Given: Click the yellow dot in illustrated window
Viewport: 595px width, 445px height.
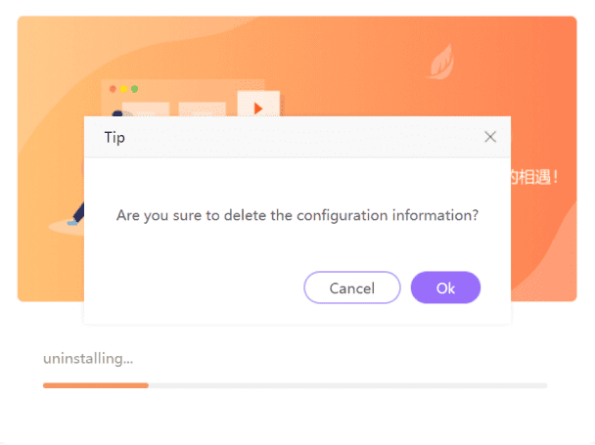Looking at the screenshot, I should point(124,89).
